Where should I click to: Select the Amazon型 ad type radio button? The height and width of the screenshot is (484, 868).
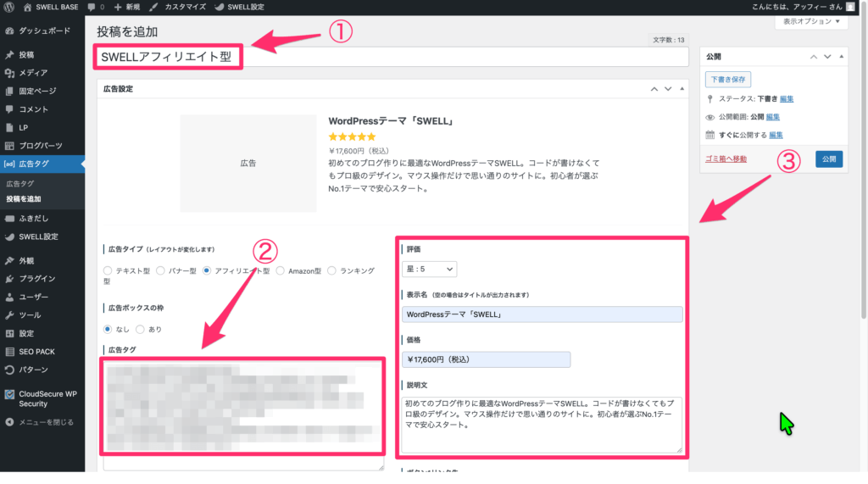281,271
